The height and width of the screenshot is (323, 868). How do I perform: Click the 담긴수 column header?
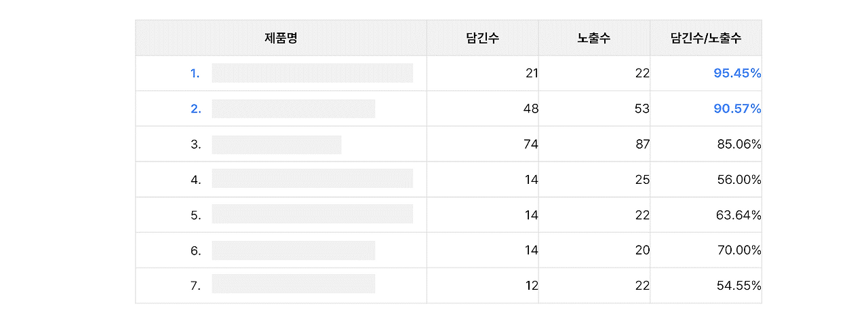483,38
